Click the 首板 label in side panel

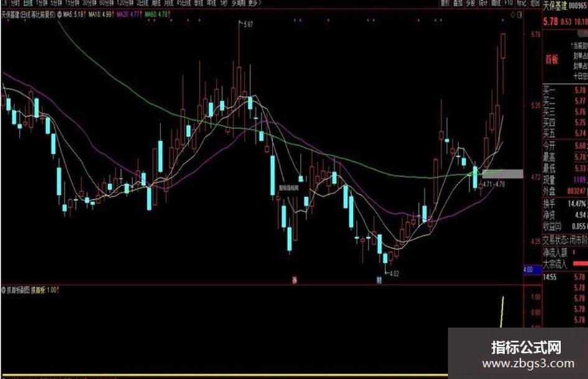click(552, 60)
